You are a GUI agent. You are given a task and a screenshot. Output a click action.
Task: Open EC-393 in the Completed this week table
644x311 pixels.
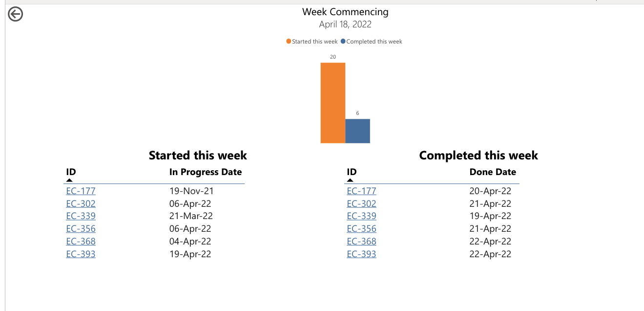361,254
